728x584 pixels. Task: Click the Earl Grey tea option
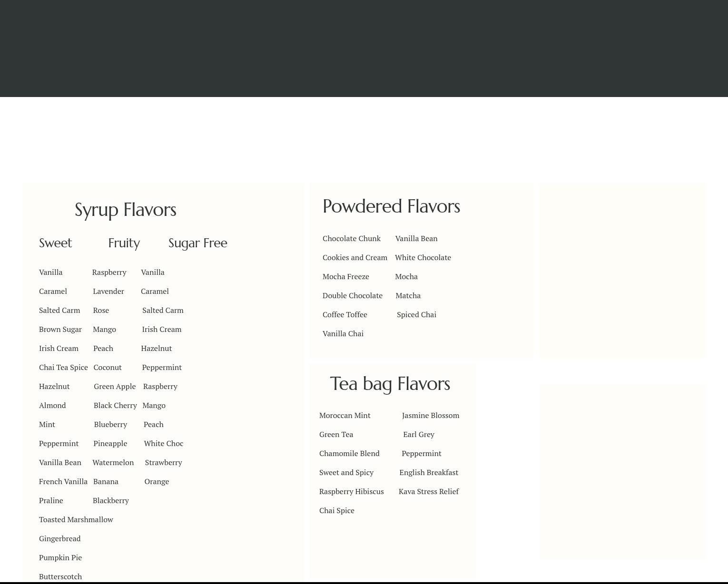(x=419, y=434)
